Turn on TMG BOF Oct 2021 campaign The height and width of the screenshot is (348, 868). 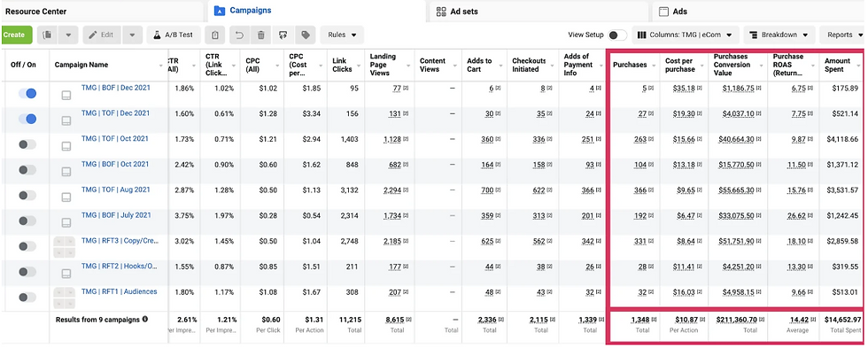tap(27, 170)
